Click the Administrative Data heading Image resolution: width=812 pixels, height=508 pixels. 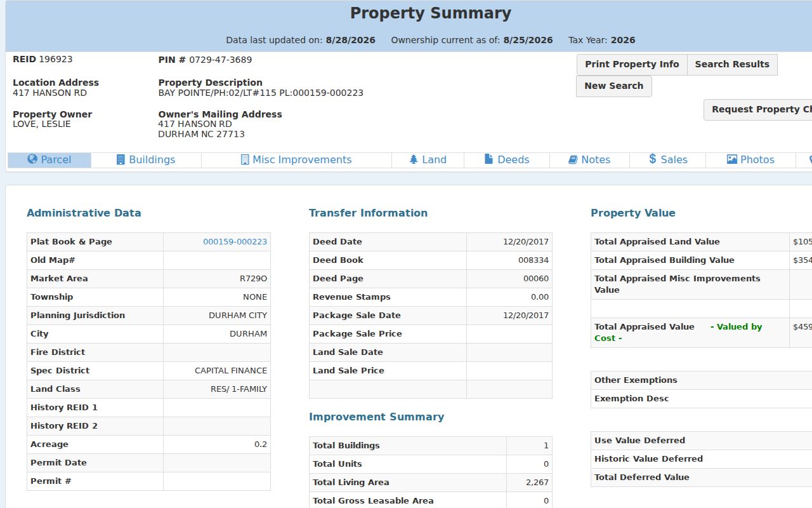point(84,213)
